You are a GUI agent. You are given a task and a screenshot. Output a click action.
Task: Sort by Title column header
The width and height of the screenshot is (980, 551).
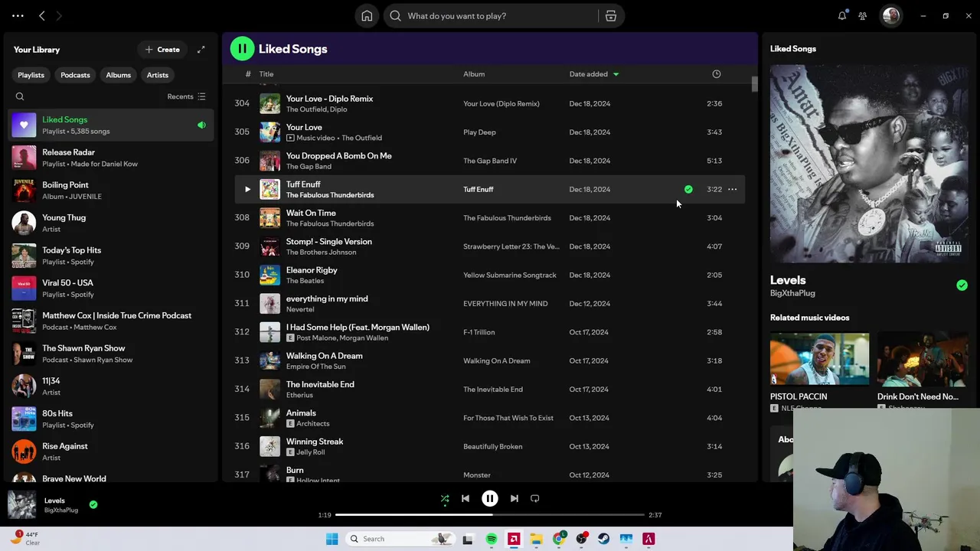[266, 74]
